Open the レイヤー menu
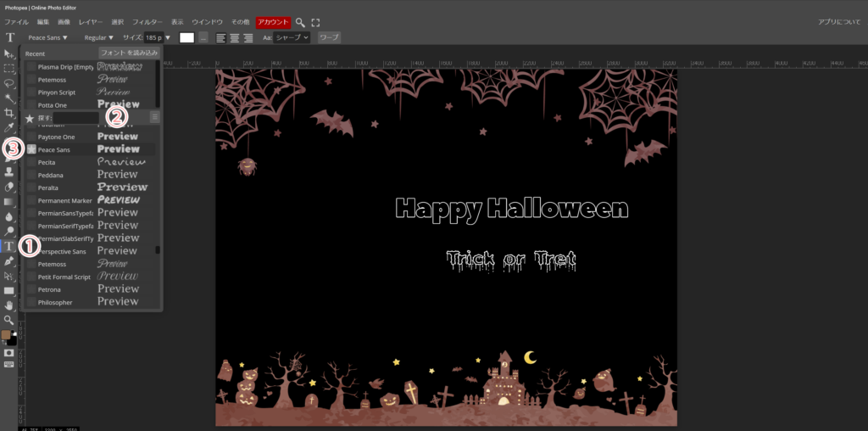This screenshot has width=868, height=431. (x=90, y=22)
